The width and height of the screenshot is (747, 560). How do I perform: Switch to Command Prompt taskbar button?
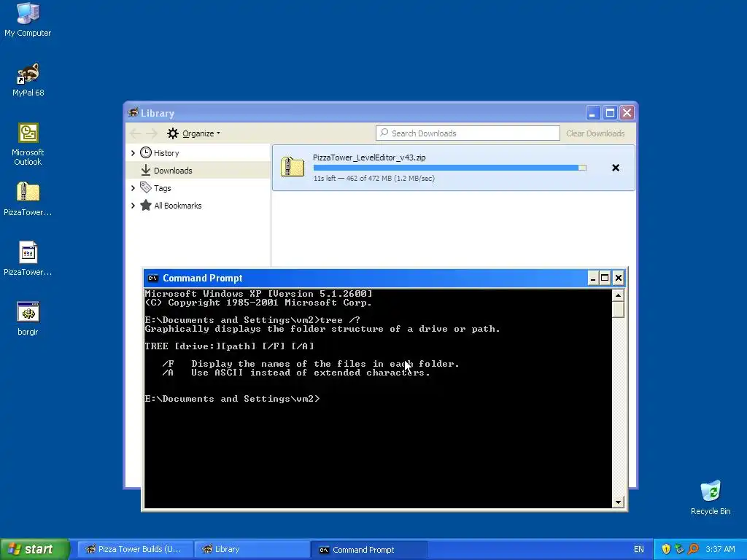(x=368, y=549)
